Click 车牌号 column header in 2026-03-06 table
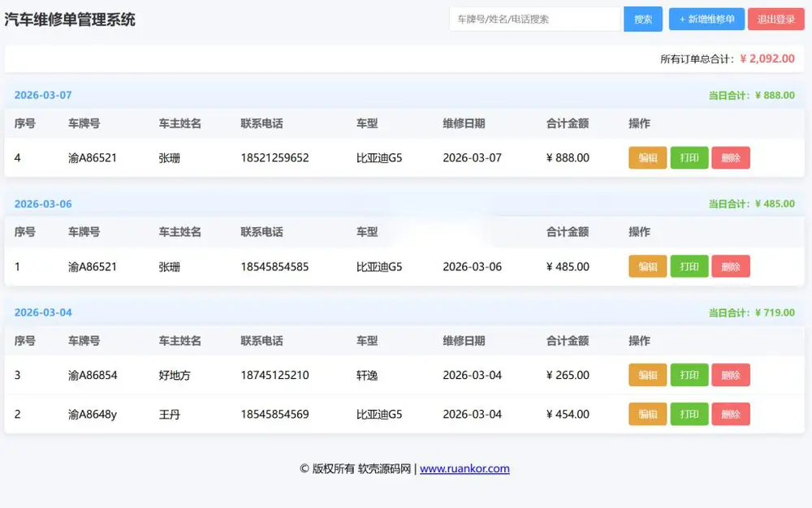This screenshot has width=812, height=508. click(84, 232)
